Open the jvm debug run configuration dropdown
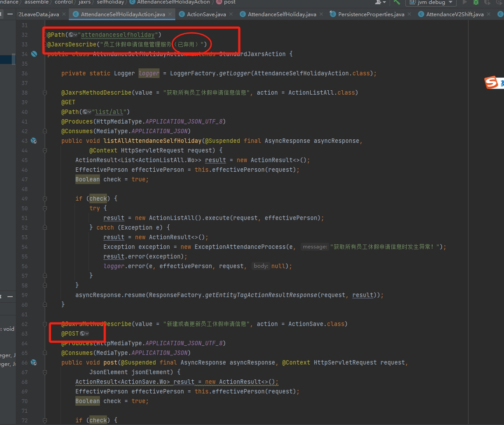 tap(431, 3)
